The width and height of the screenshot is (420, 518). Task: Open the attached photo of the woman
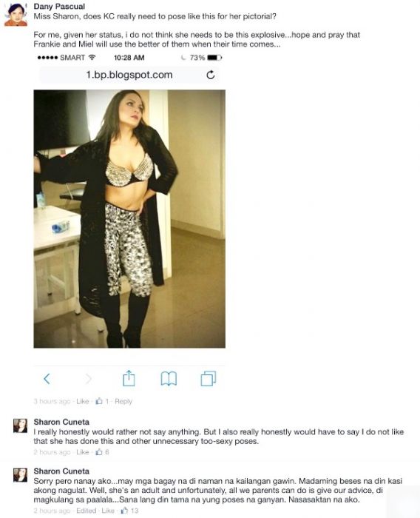[x=129, y=219]
